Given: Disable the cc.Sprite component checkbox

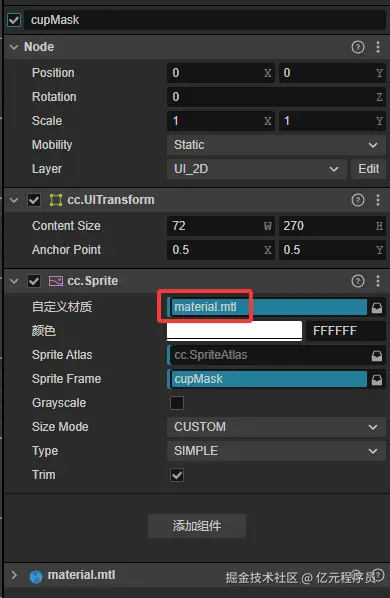Looking at the screenshot, I should [x=34, y=281].
